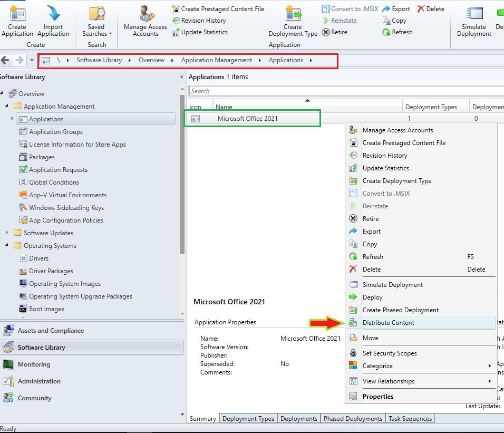Open View Relationships submenu in context menu
The image size is (504, 433).
pyautogui.click(x=421, y=381)
